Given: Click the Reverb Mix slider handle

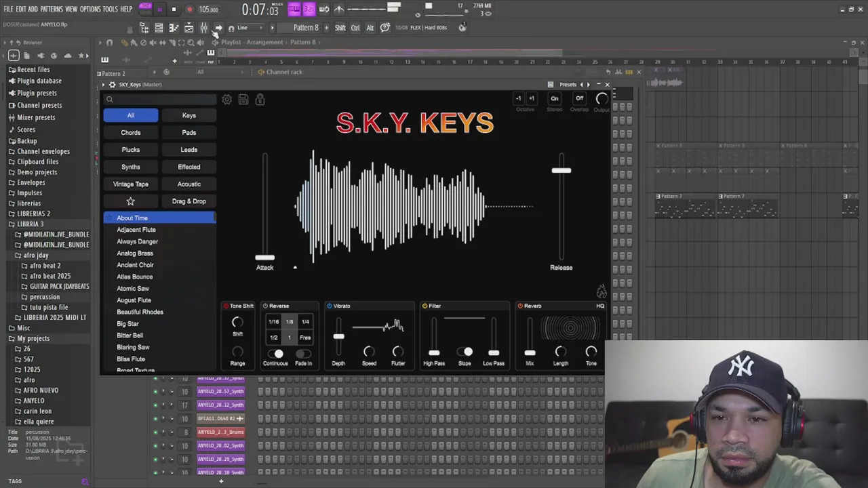Looking at the screenshot, I should coord(530,352).
